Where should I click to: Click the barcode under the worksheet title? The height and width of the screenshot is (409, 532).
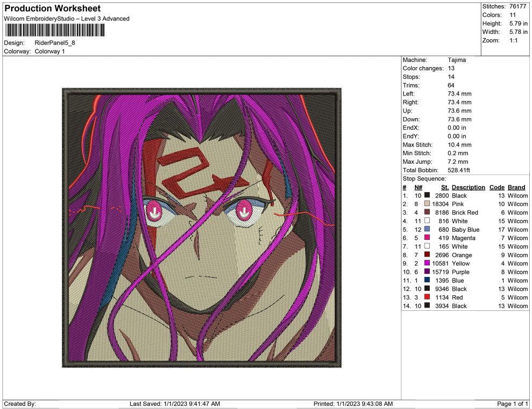55,30
